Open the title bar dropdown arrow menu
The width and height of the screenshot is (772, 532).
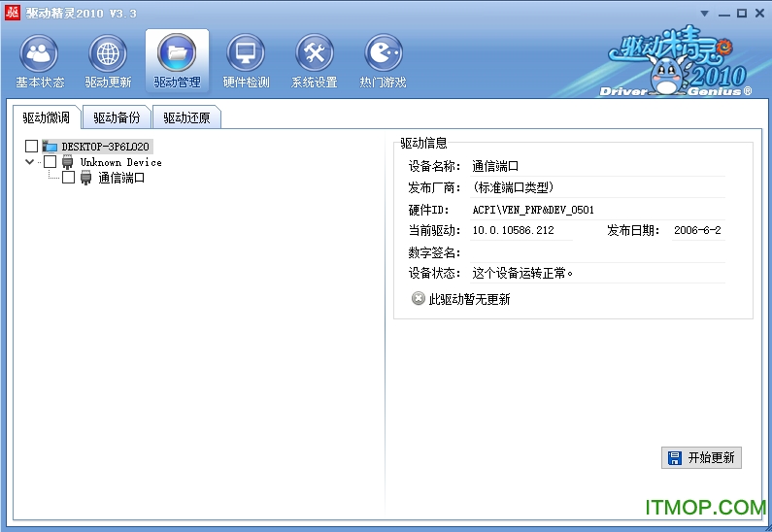pyautogui.click(x=705, y=14)
